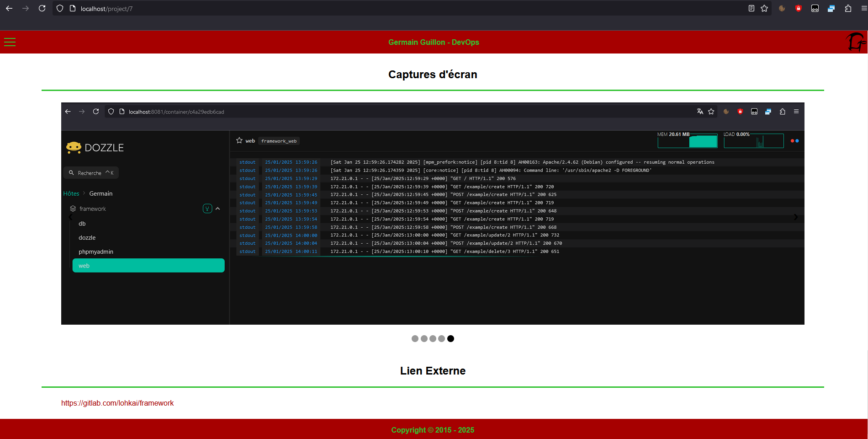
Task: Open the site's green hamburger navigation menu
Action: tap(10, 42)
